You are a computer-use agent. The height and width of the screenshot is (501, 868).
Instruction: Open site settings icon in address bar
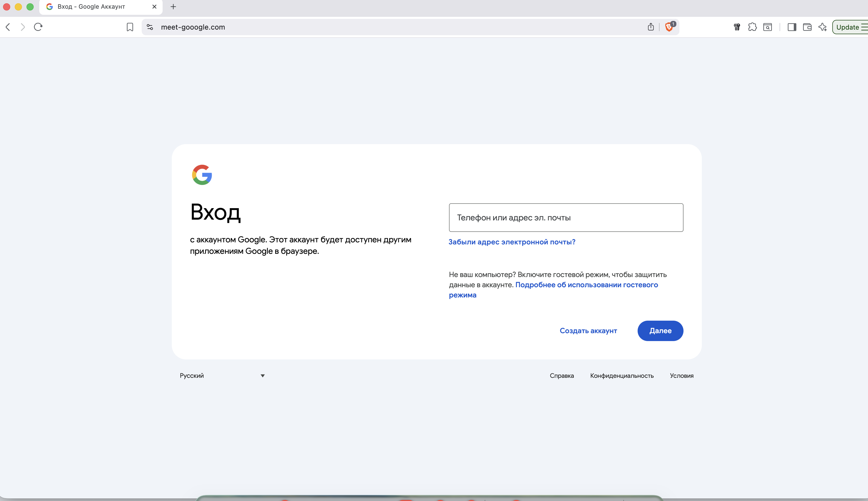click(150, 27)
